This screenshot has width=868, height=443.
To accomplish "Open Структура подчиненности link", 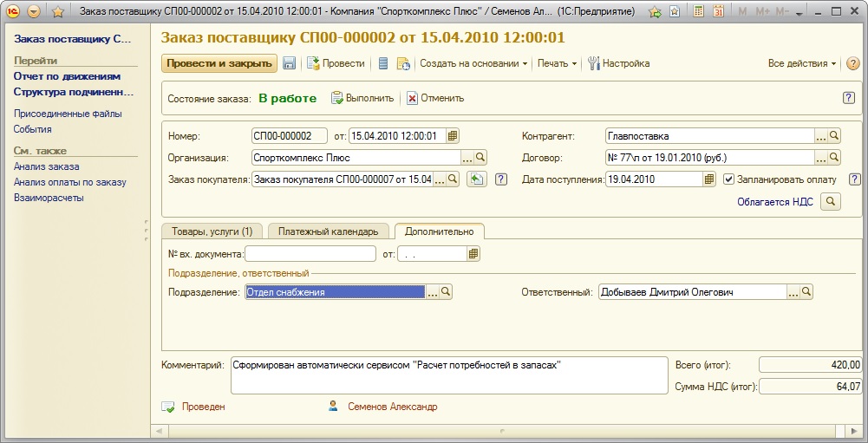I will pos(74,92).
